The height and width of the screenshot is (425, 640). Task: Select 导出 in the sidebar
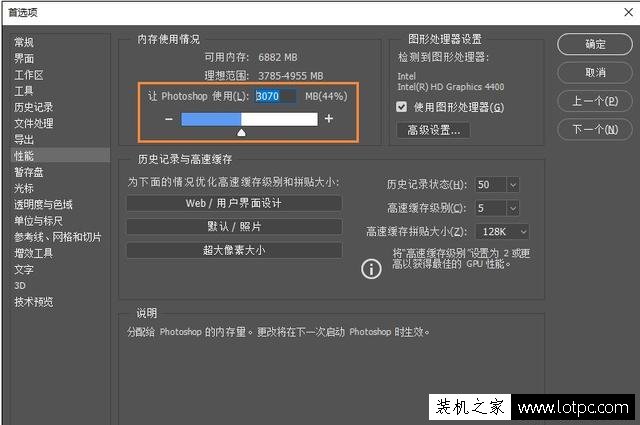coord(24,140)
